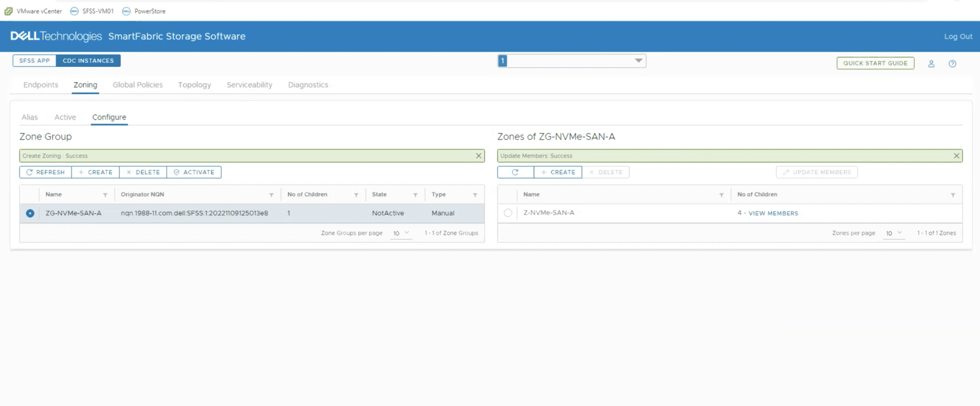
Task: Dismiss the Update Members Success banner
Action: click(x=957, y=156)
